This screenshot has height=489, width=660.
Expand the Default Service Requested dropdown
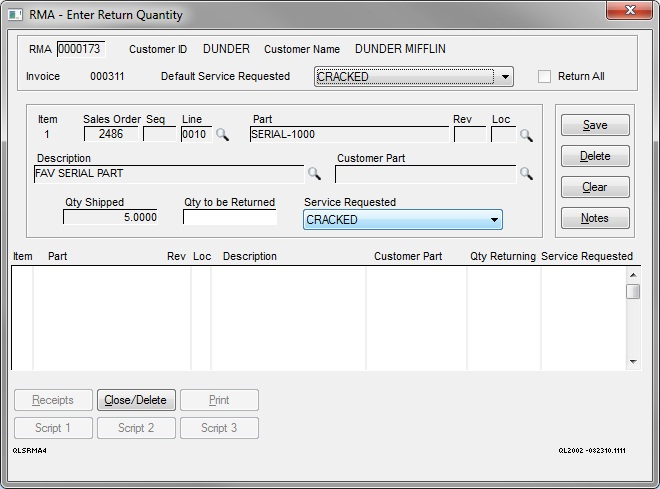coord(505,77)
